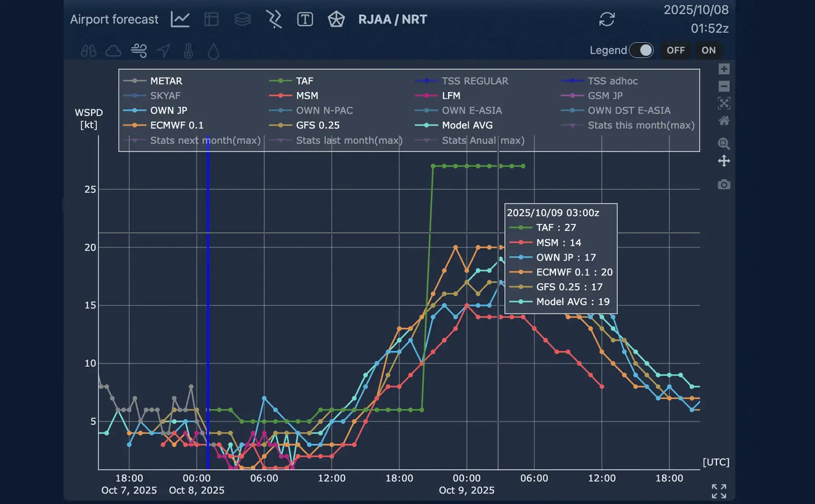Select the cloud parameter icon
Image resolution: width=815 pixels, height=504 pixels.
coord(113,51)
